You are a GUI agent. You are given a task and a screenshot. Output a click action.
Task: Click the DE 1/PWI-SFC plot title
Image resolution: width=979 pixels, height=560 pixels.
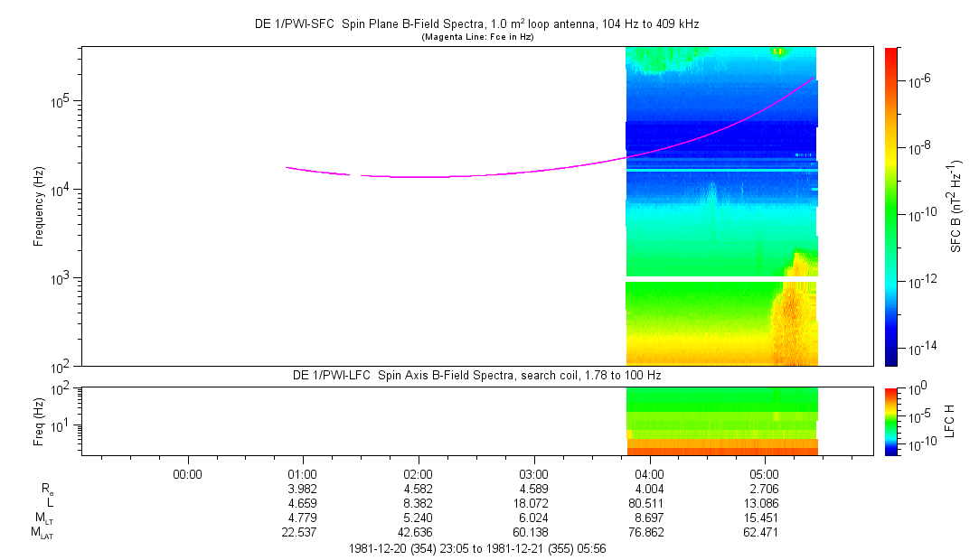tap(479, 25)
